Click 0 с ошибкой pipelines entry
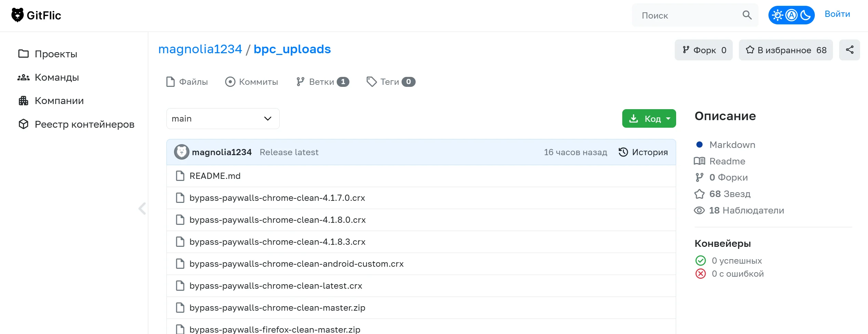The width and height of the screenshot is (868, 334). pos(738,274)
